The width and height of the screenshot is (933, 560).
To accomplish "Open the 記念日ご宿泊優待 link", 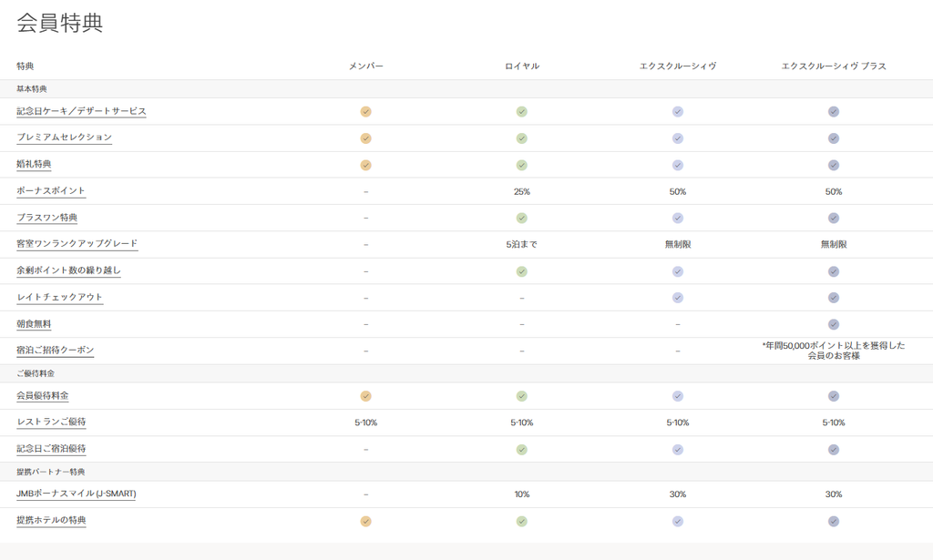I will click(51, 449).
